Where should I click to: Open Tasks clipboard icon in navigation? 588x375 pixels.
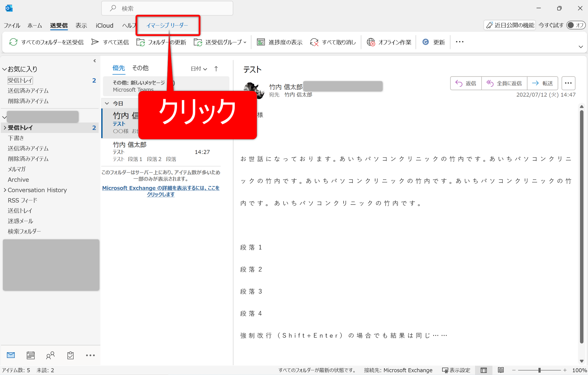tap(70, 355)
